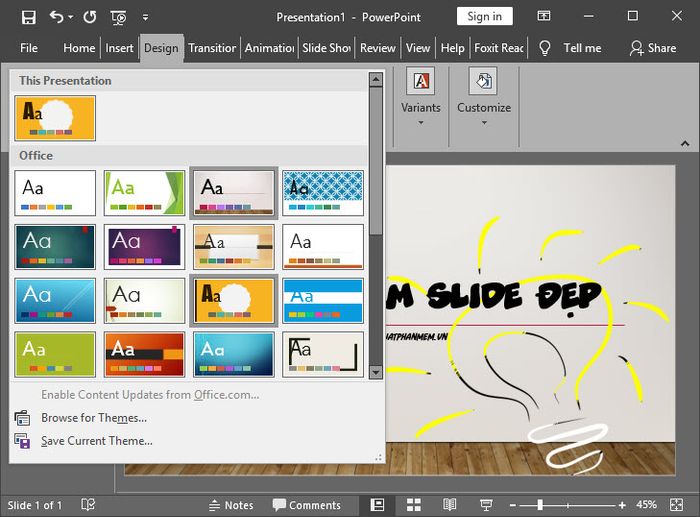Toggle the Comments pane in status bar
700x517 pixels.
307,505
